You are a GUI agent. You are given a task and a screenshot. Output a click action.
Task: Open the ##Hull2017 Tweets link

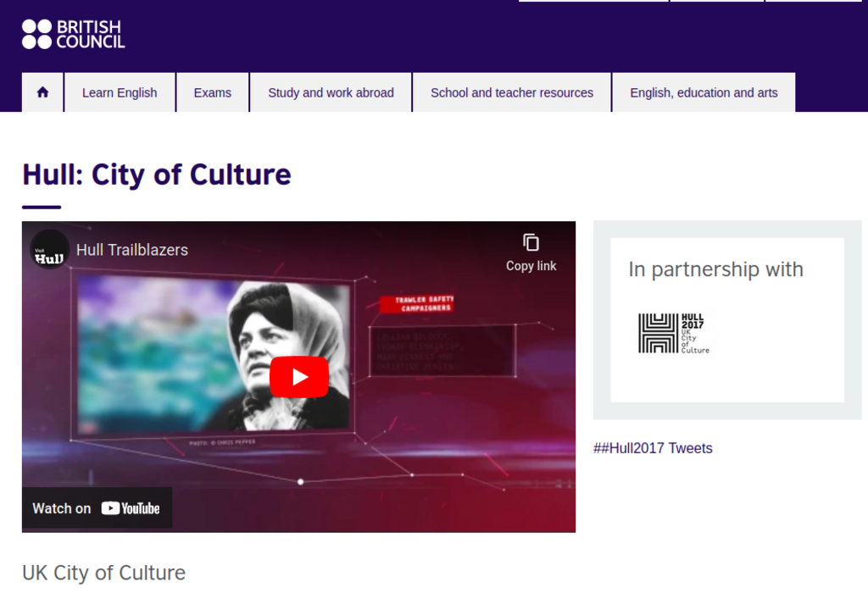coord(654,448)
